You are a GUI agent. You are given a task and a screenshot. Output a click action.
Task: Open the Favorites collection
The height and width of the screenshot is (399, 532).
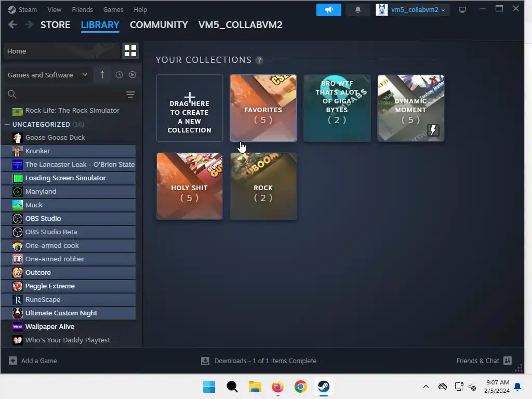[263, 108]
